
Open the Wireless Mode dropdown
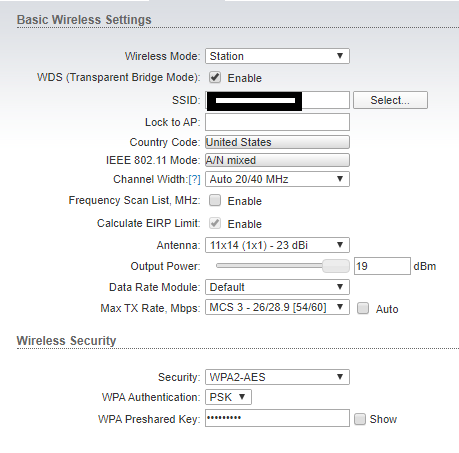pyautogui.click(x=277, y=56)
